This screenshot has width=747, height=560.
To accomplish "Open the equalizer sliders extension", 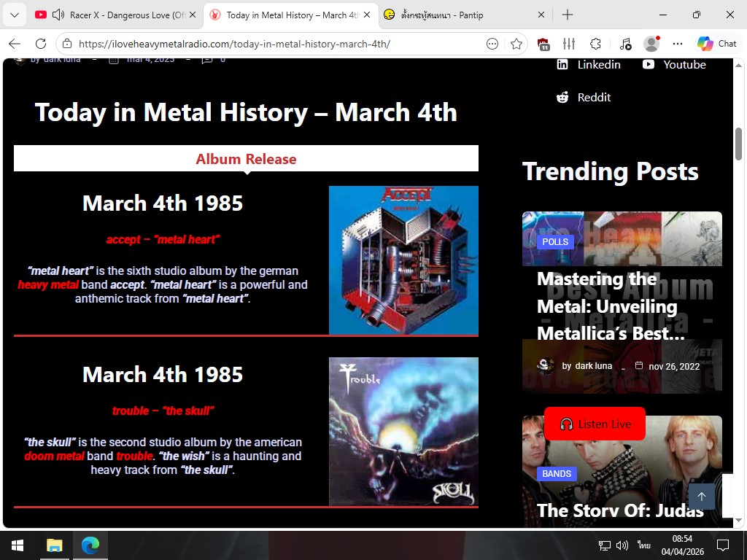I will click(x=569, y=44).
